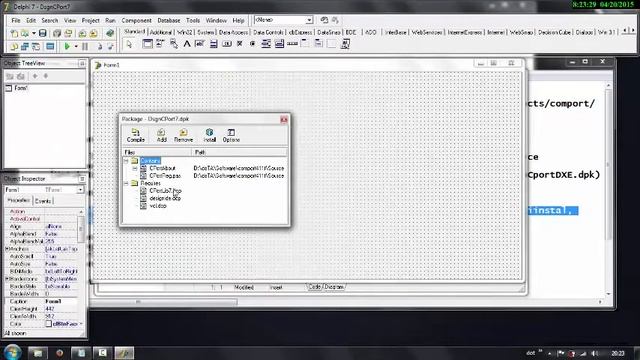Open the Component menu

click(136, 20)
